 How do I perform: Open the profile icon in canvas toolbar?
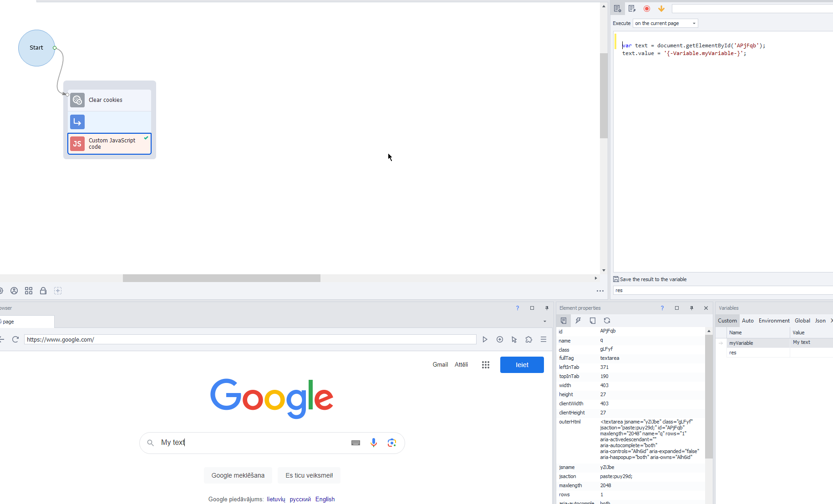pyautogui.click(x=14, y=291)
